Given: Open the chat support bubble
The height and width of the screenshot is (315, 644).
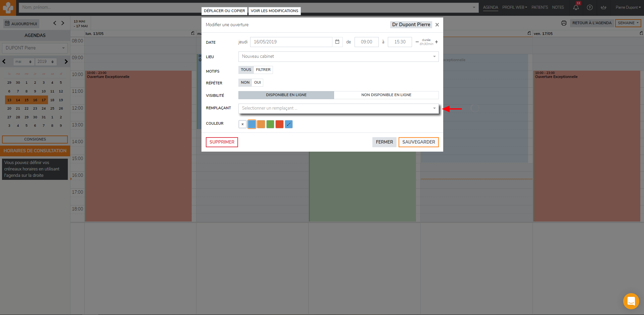Looking at the screenshot, I should click(x=631, y=301).
